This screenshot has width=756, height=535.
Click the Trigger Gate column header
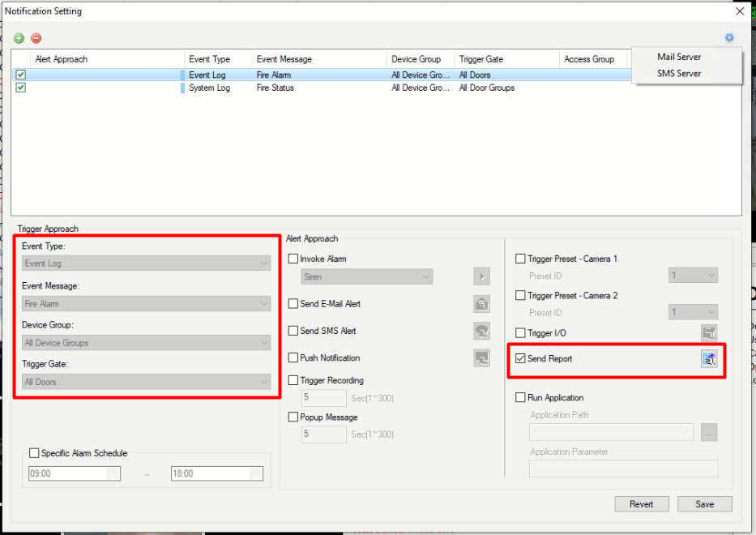pyautogui.click(x=506, y=59)
